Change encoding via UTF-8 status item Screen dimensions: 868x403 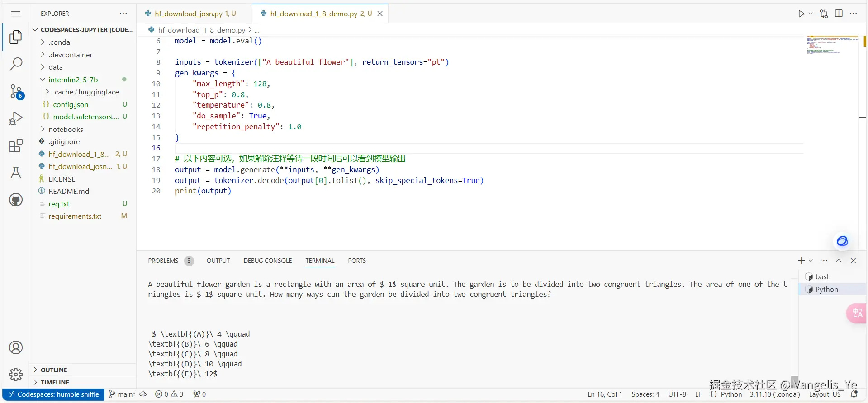(677, 394)
